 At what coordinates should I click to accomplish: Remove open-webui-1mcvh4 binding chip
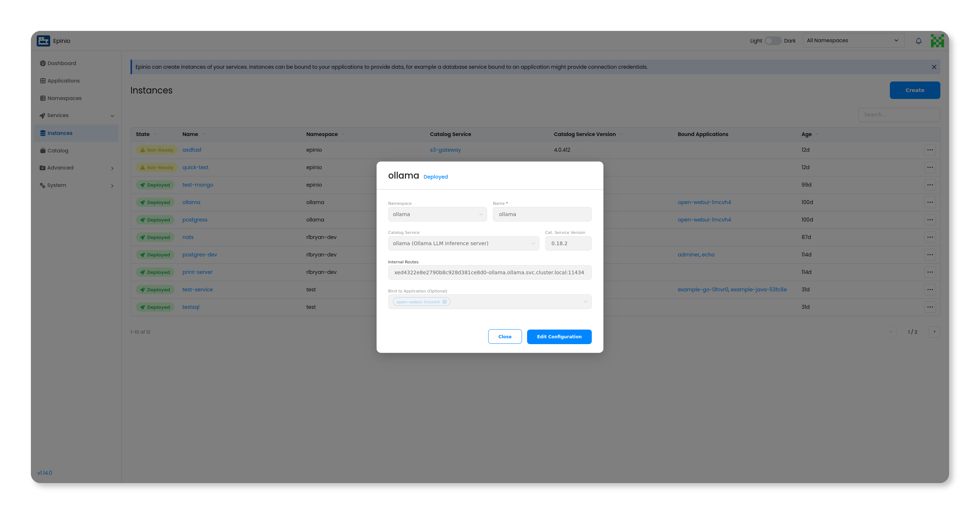coord(444,302)
